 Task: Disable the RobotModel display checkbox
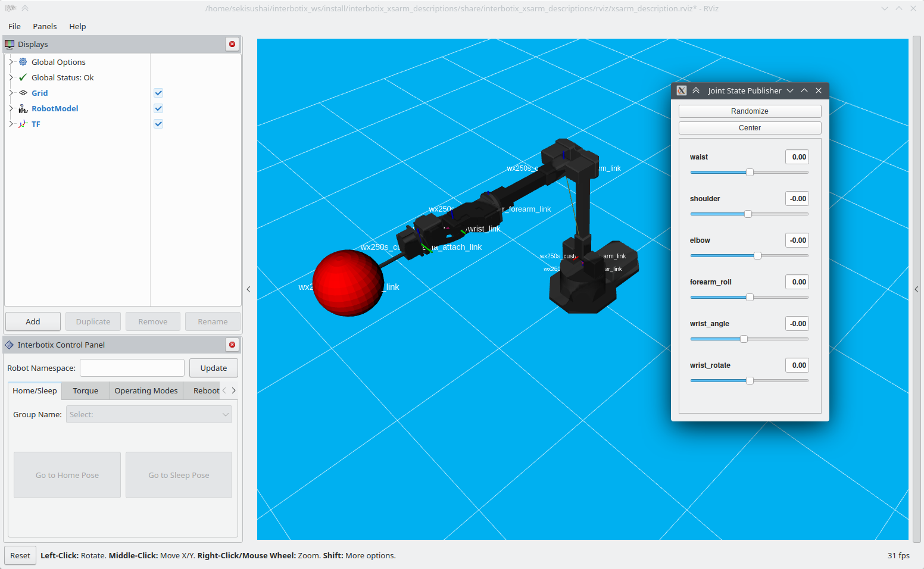click(x=158, y=108)
